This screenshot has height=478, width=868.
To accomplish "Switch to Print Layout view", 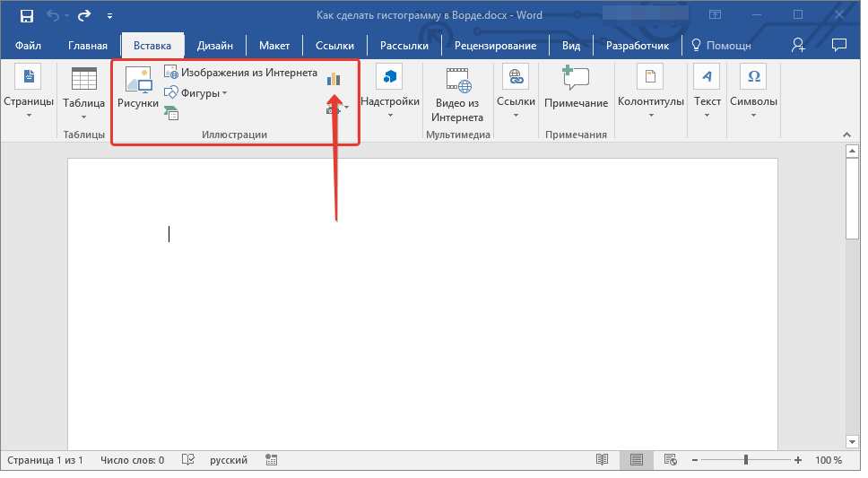I will (637, 460).
